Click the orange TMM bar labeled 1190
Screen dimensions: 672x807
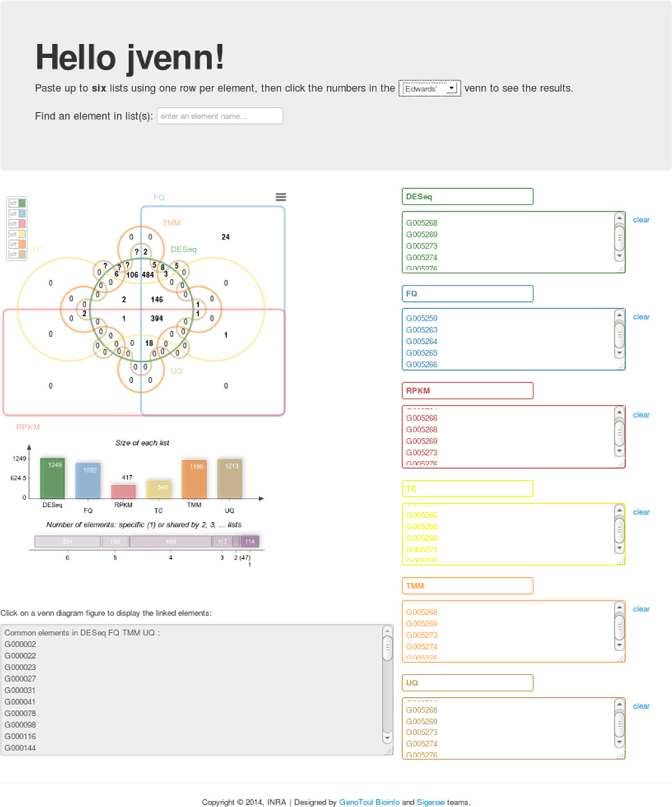[194, 479]
